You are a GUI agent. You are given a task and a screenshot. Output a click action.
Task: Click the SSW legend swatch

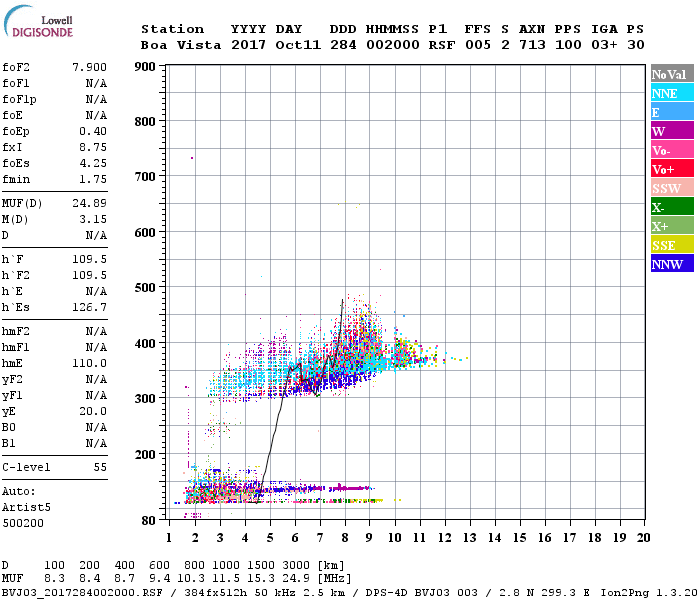pos(671,188)
